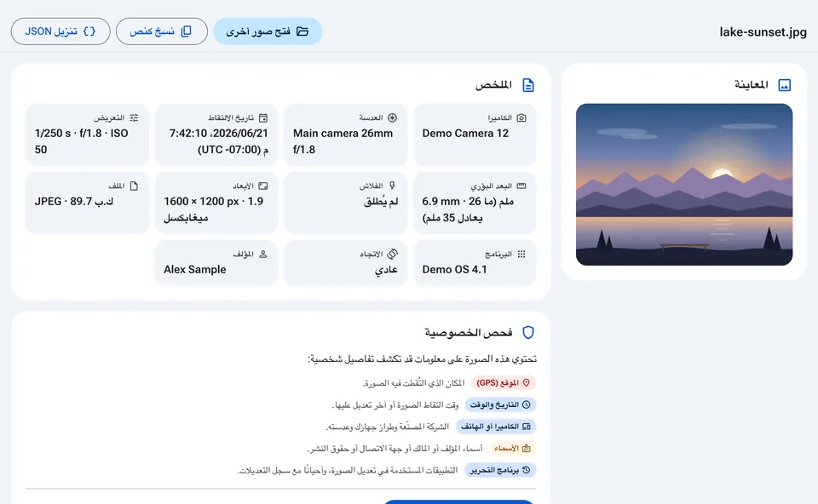The width and height of the screenshot is (818, 504).
Task: Click the summary document icon
Action: 528,85
